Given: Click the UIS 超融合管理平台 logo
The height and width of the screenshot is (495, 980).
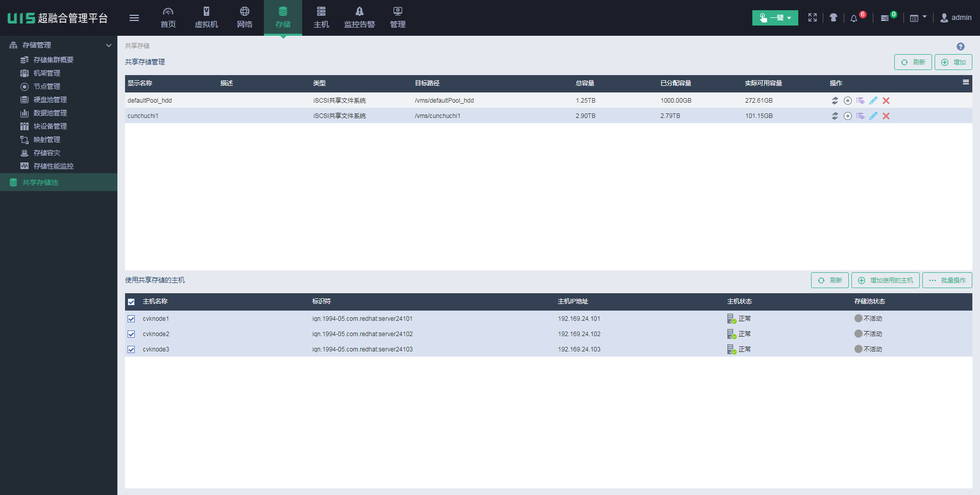Looking at the screenshot, I should coord(58,18).
